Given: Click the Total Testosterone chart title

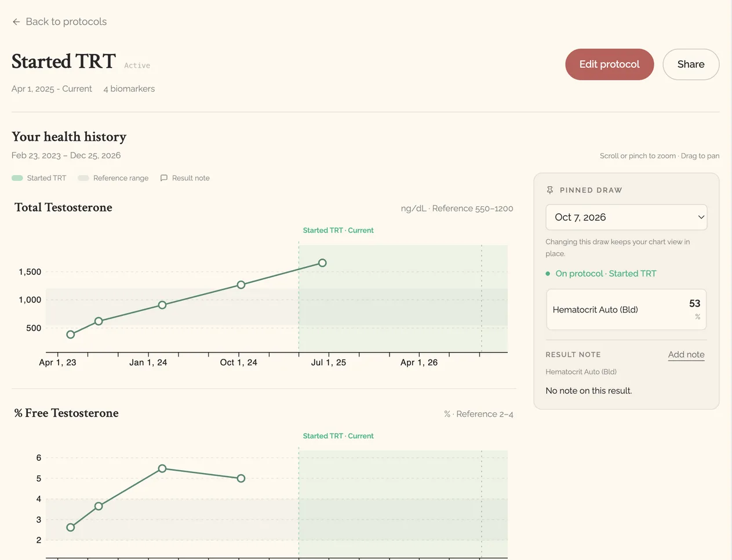Looking at the screenshot, I should pyautogui.click(x=63, y=208).
